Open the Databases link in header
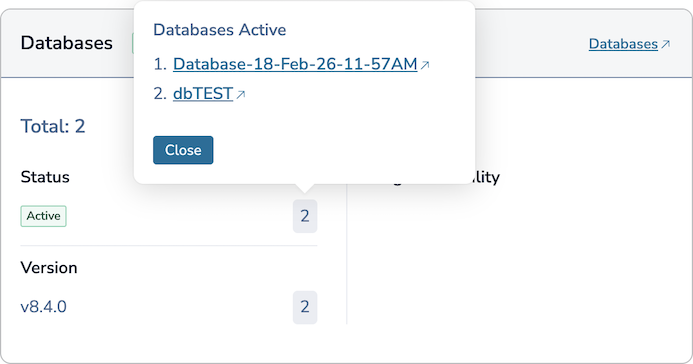This screenshot has width=693, height=364. [x=623, y=44]
